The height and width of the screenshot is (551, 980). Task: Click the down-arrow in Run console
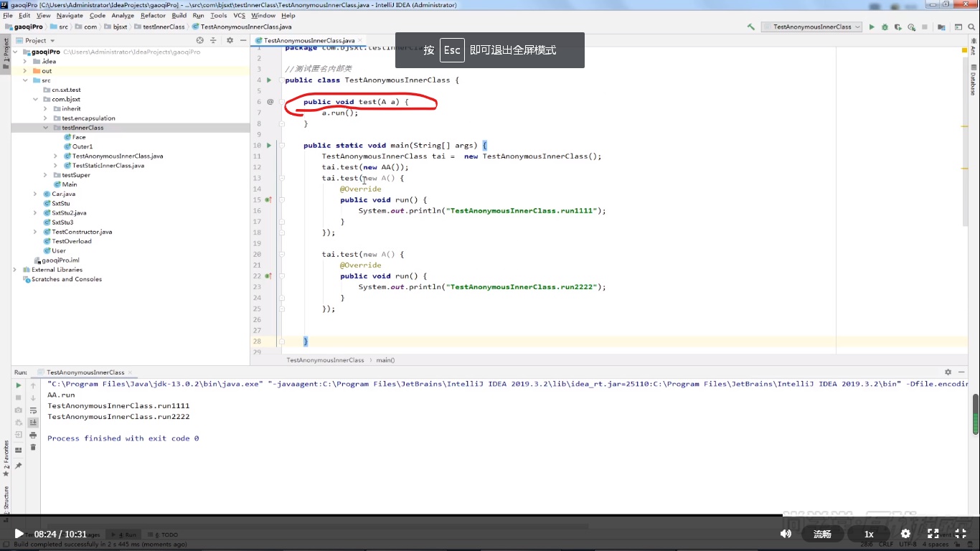click(33, 397)
